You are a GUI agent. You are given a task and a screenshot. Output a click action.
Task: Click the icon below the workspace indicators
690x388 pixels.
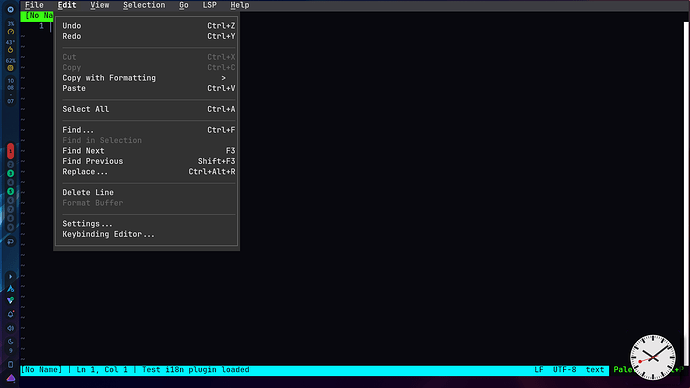click(11, 242)
